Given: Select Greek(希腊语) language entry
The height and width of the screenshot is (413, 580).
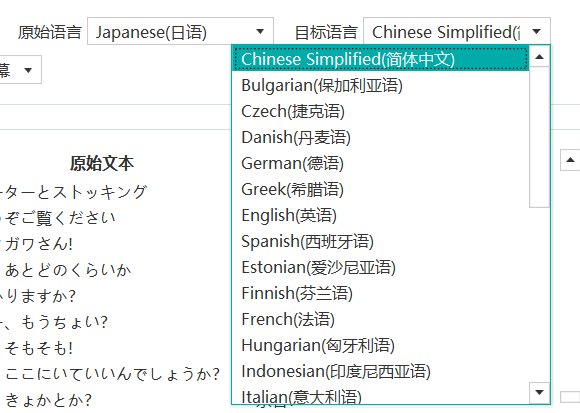Looking at the screenshot, I should tap(380, 189).
